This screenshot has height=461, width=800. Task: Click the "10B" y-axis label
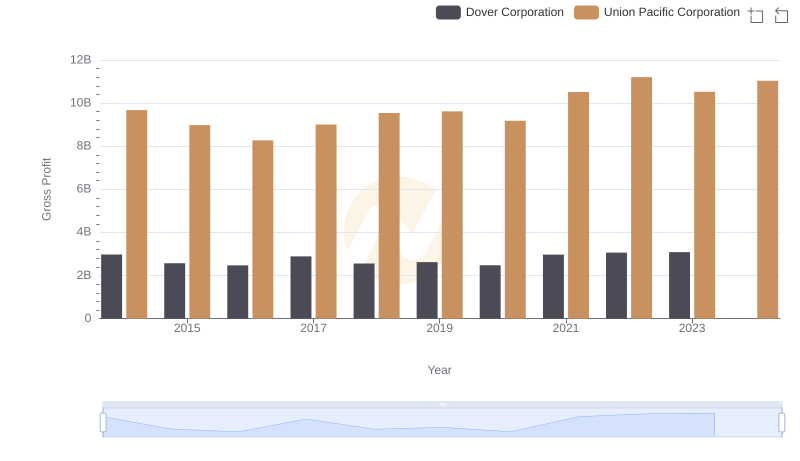click(x=81, y=103)
